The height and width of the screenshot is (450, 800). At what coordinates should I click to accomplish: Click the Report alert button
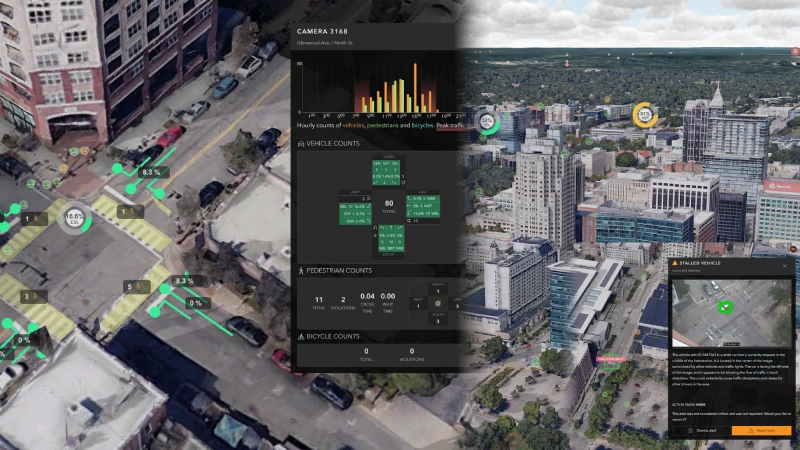pos(761,431)
